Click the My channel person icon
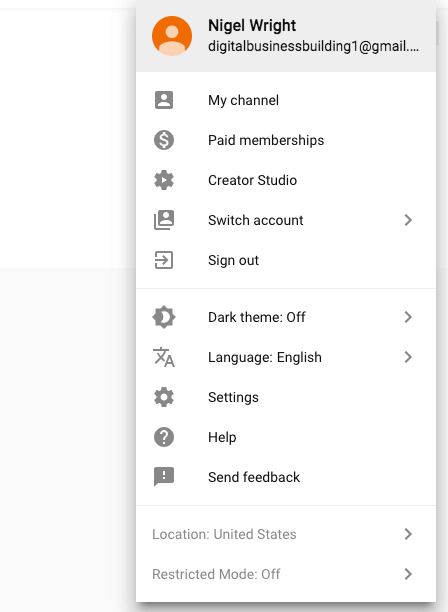The width and height of the screenshot is (448, 612). [164, 100]
